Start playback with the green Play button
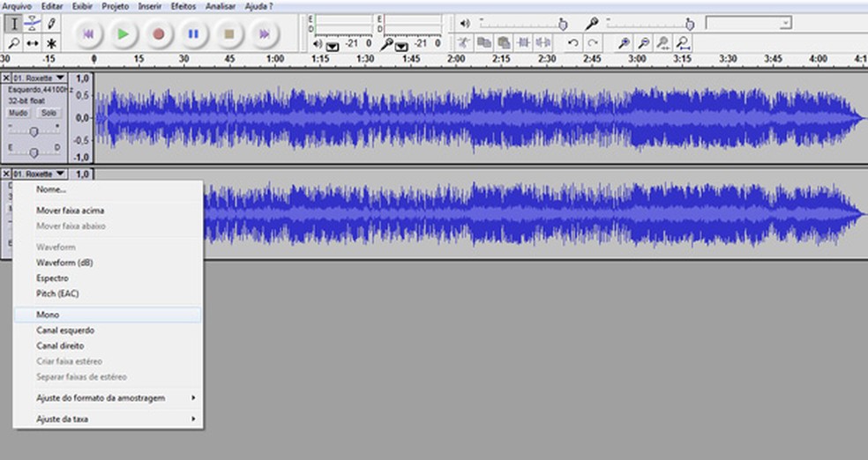This screenshot has width=868, height=460. click(123, 33)
